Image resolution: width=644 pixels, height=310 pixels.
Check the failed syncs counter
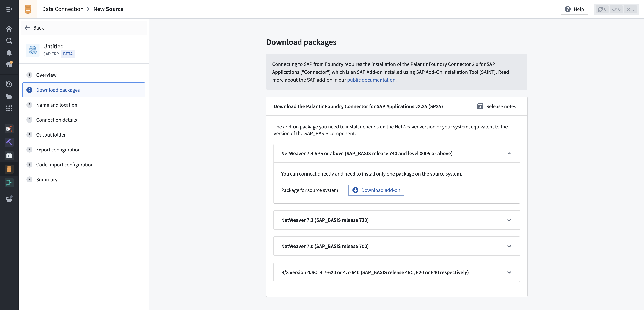(x=631, y=9)
